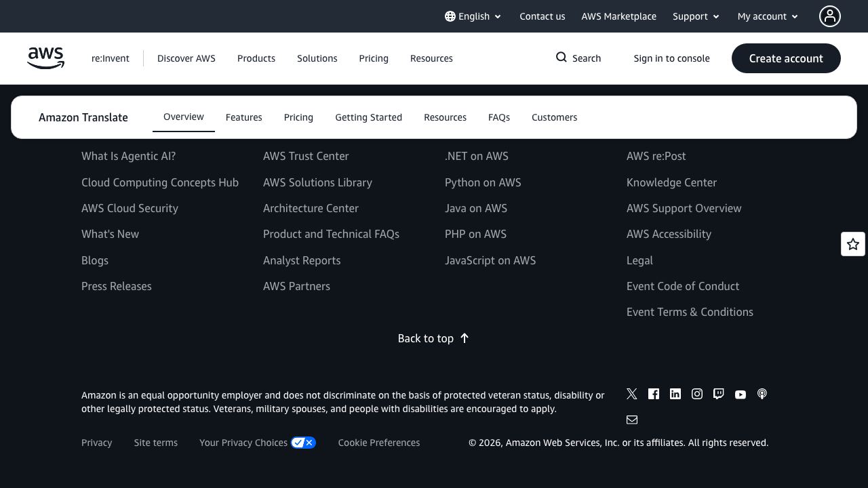The width and height of the screenshot is (868, 488).
Task: Open the Legal link
Action: coord(639,260)
